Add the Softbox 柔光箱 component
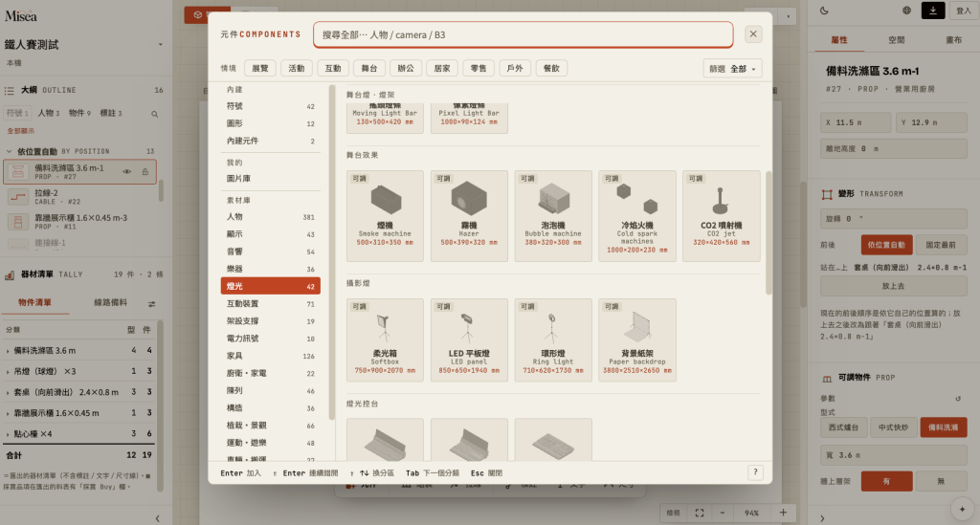The height and width of the screenshot is (525, 980). (x=385, y=339)
